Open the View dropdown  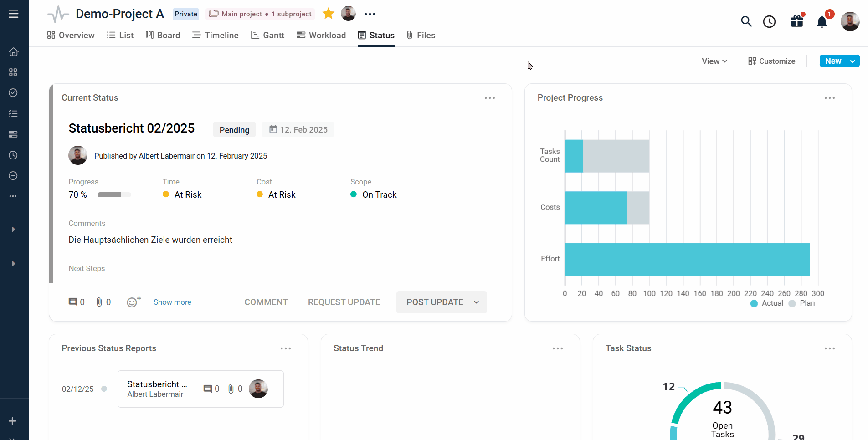(x=714, y=61)
